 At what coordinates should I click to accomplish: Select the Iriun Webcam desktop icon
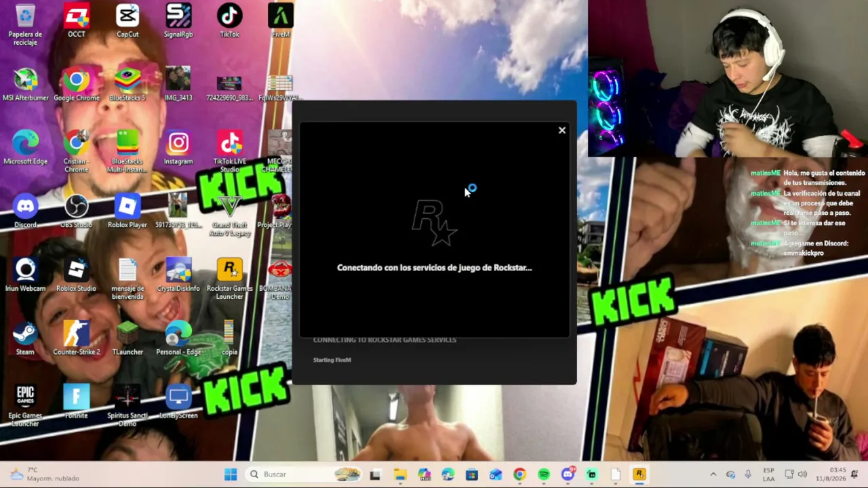[25, 274]
